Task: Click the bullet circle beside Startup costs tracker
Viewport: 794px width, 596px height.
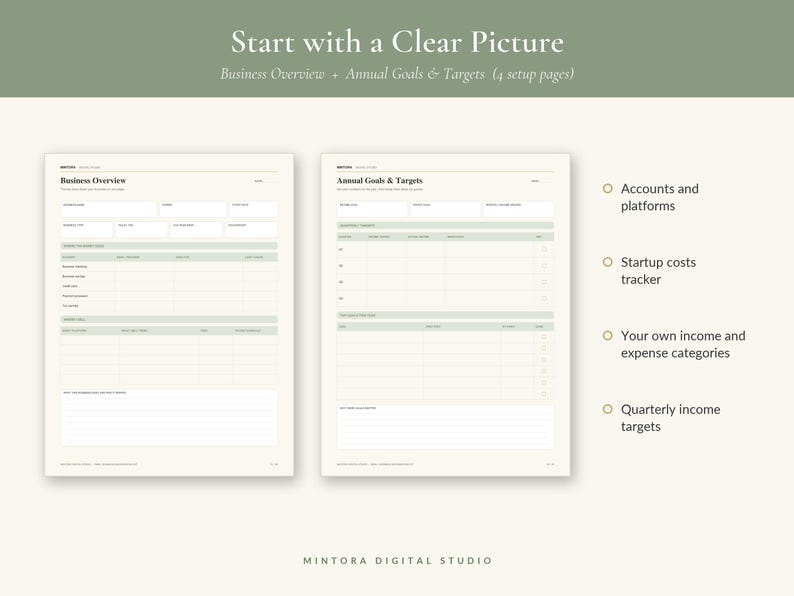Action: click(608, 262)
